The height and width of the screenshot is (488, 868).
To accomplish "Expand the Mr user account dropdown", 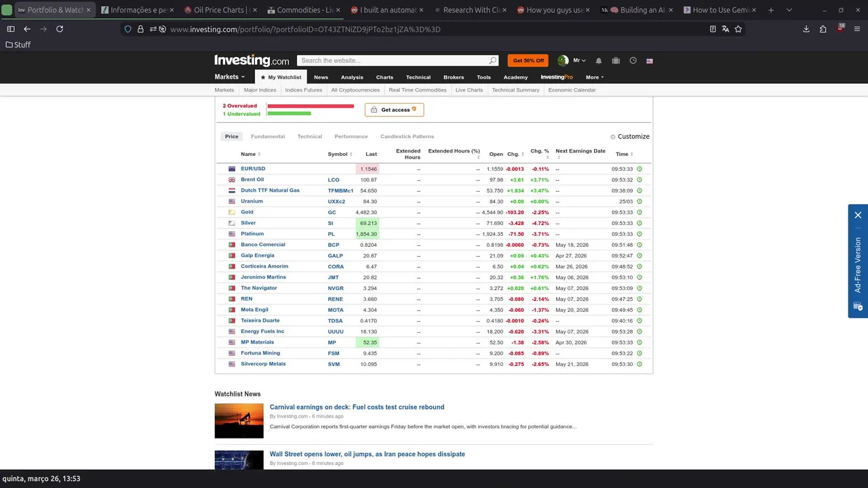I will [579, 60].
